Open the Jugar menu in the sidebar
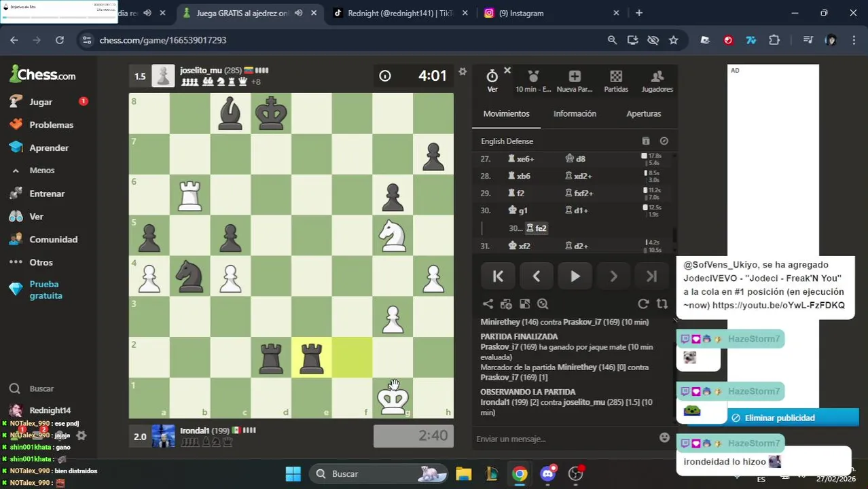The image size is (868, 489). [x=41, y=102]
